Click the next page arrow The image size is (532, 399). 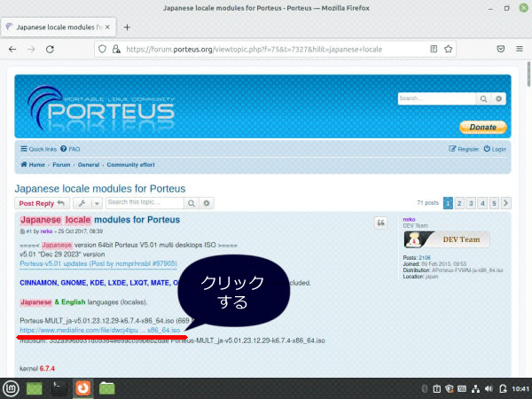[x=506, y=203]
